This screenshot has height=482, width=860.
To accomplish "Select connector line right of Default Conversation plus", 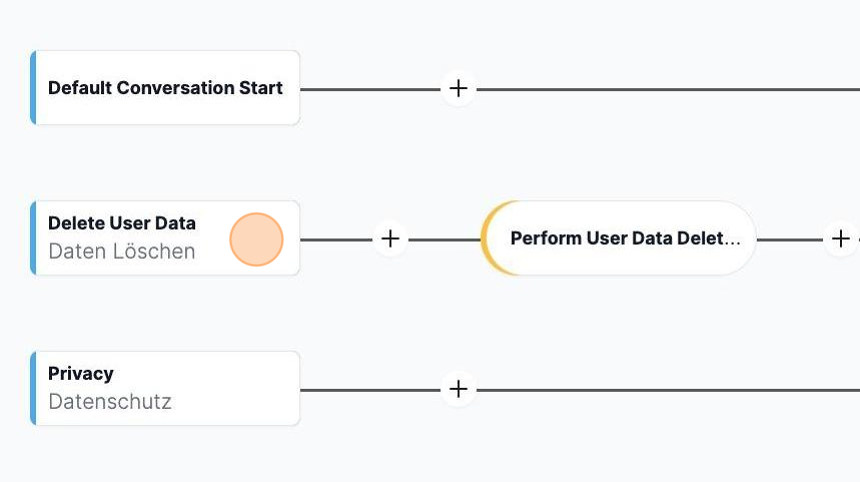I will pyautogui.click(x=668, y=89).
